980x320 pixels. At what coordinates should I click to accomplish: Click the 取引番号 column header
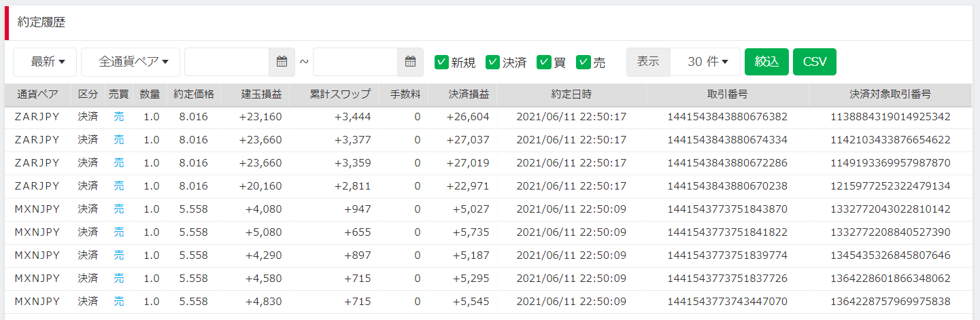click(728, 94)
